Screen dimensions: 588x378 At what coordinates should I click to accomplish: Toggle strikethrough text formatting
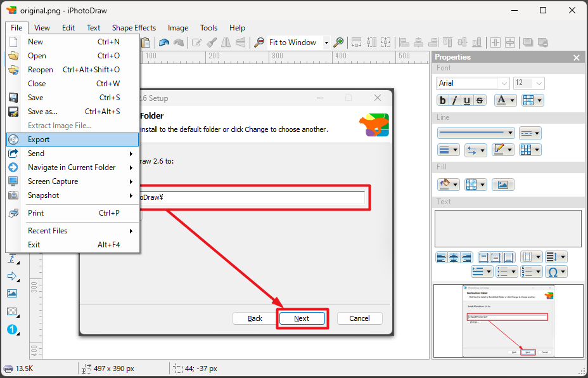tap(479, 100)
